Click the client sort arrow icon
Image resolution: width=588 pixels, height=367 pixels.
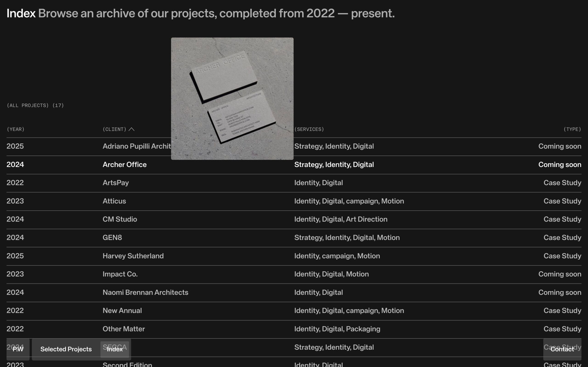point(131,129)
